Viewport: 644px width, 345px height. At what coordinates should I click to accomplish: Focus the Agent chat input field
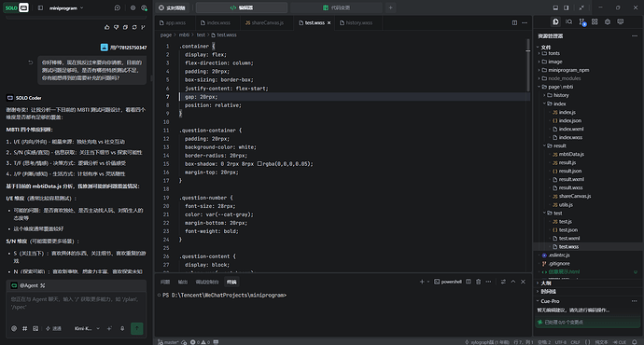[x=77, y=304]
